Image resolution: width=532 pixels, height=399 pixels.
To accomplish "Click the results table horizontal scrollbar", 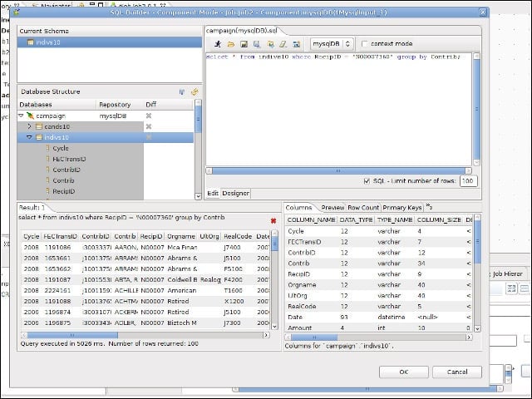I will (145, 335).
